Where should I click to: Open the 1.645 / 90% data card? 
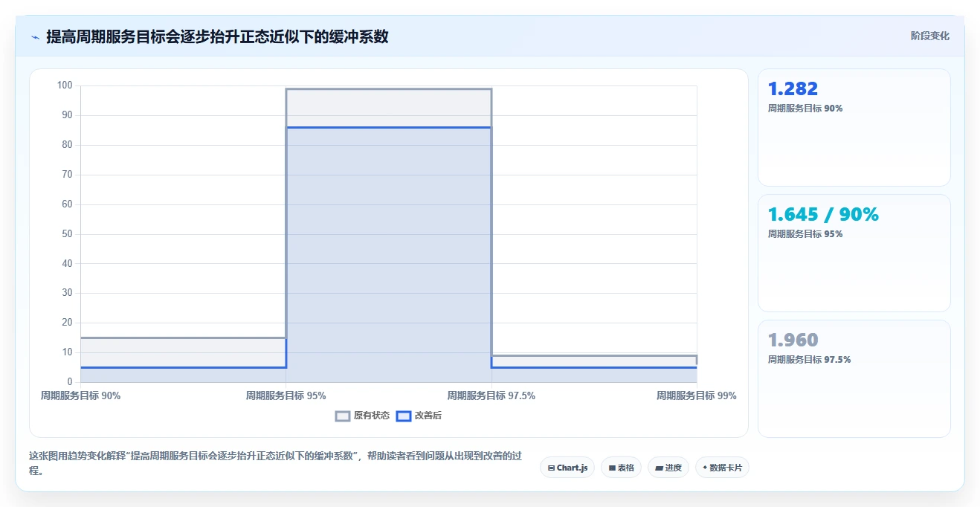[854, 253]
